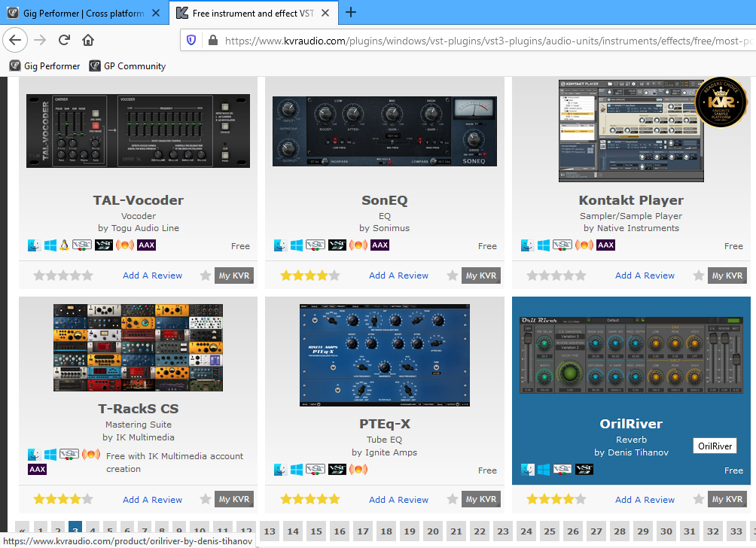The image size is (756, 548).
Task: Open Gig Performer bookmark
Action: [x=45, y=66]
